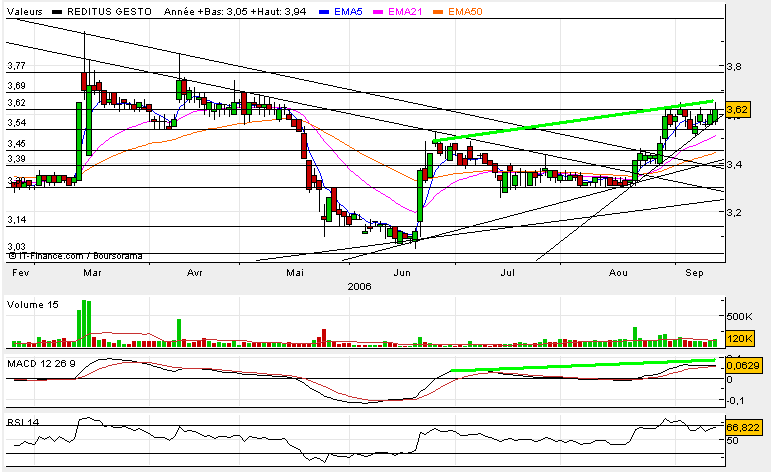Click the REDITUS GESTO legend label
The width and height of the screenshot is (772, 472).
pyautogui.click(x=109, y=12)
